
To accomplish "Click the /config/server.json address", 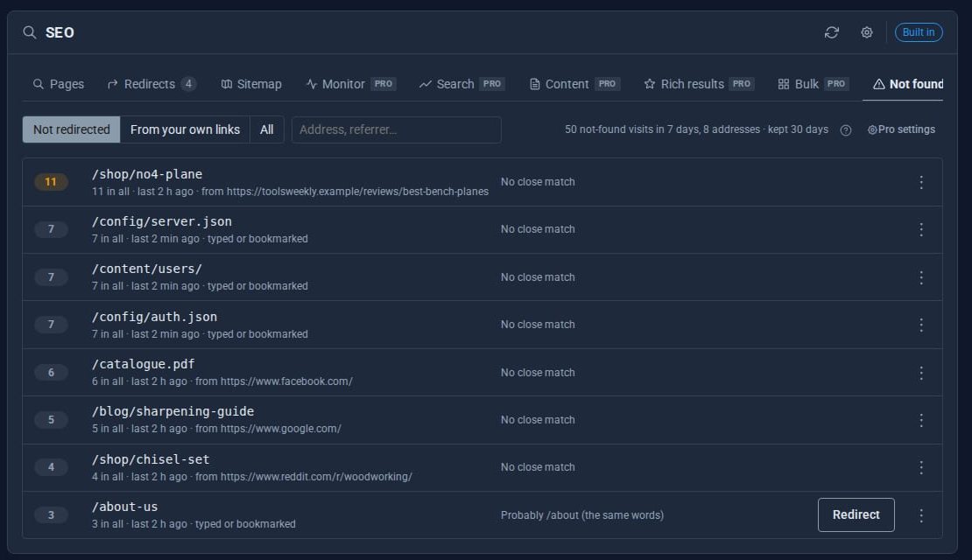I will point(162,221).
